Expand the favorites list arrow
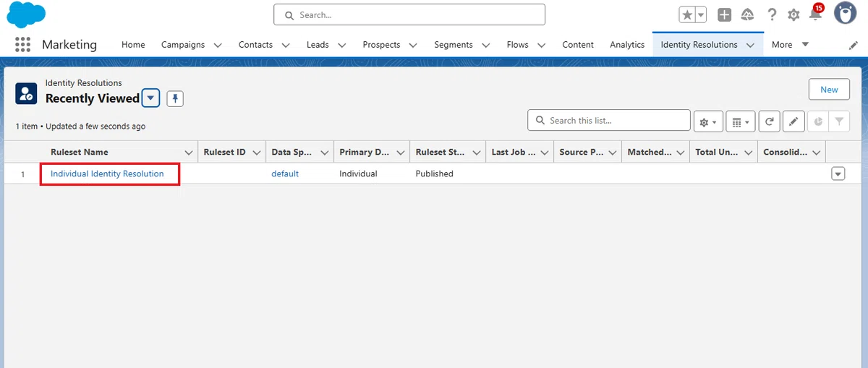Image resolution: width=868 pixels, height=368 pixels. [701, 14]
